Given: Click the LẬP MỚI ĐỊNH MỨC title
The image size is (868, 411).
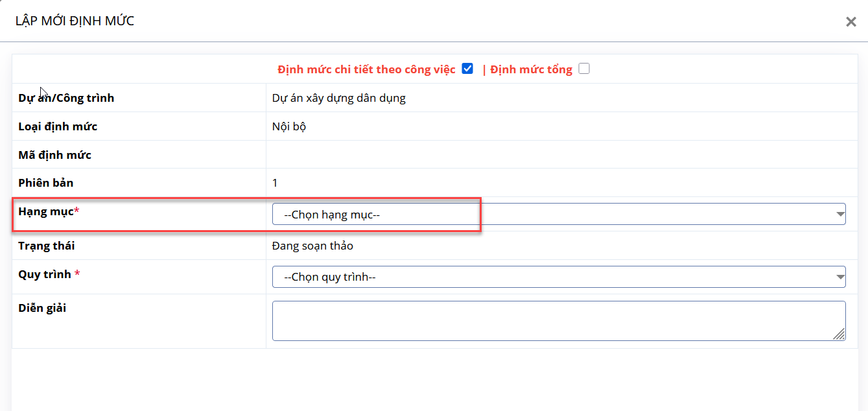Looking at the screenshot, I should coord(75,21).
